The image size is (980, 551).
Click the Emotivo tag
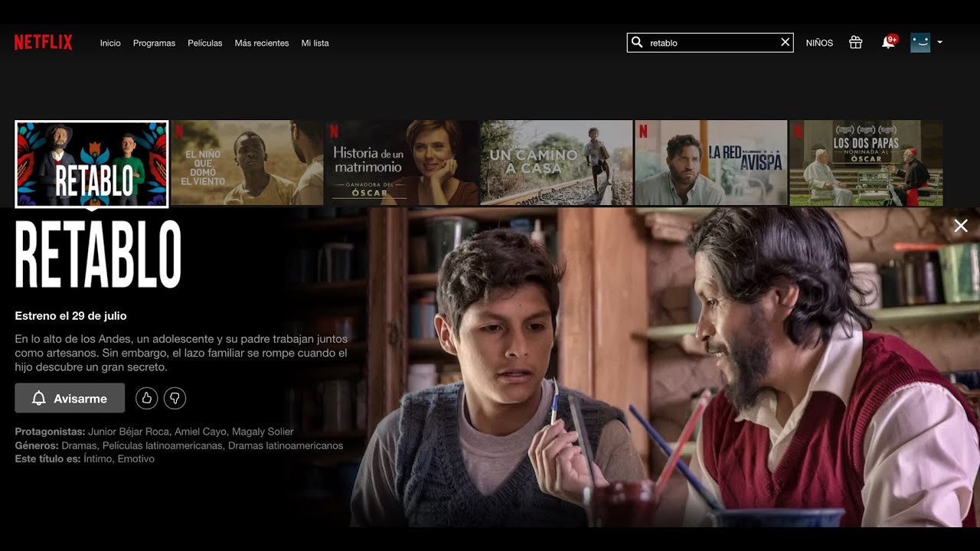point(136,459)
